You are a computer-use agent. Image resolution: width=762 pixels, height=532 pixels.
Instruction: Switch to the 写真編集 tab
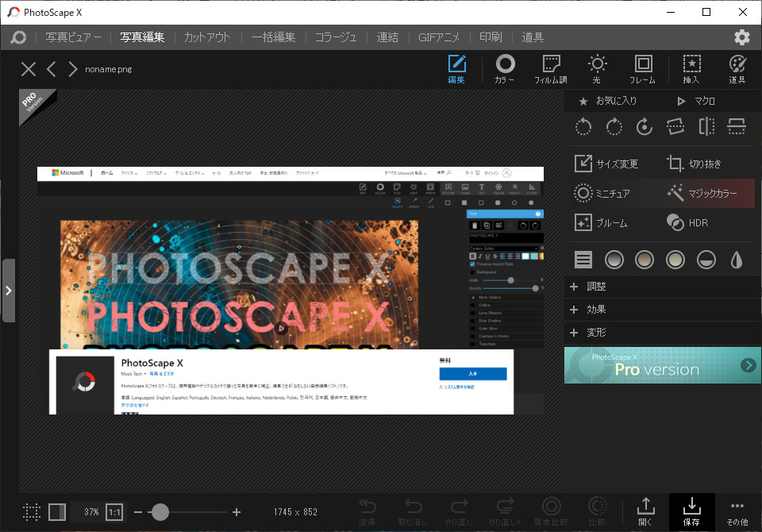(x=142, y=37)
